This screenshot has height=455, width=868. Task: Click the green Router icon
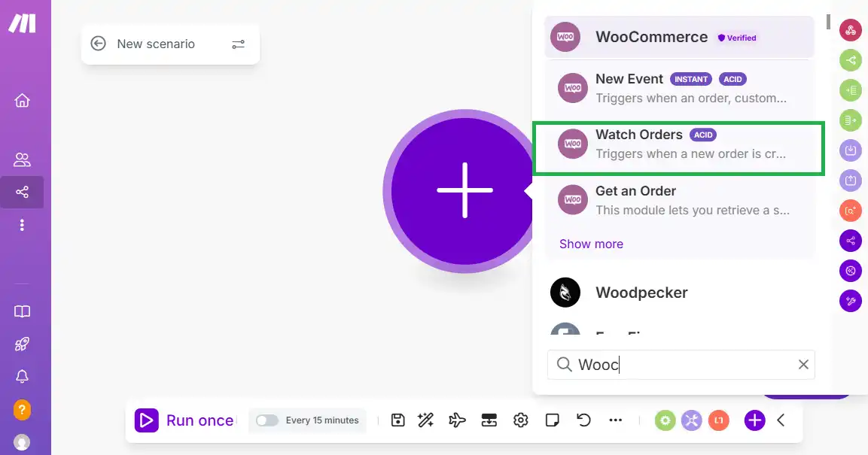pos(851,60)
